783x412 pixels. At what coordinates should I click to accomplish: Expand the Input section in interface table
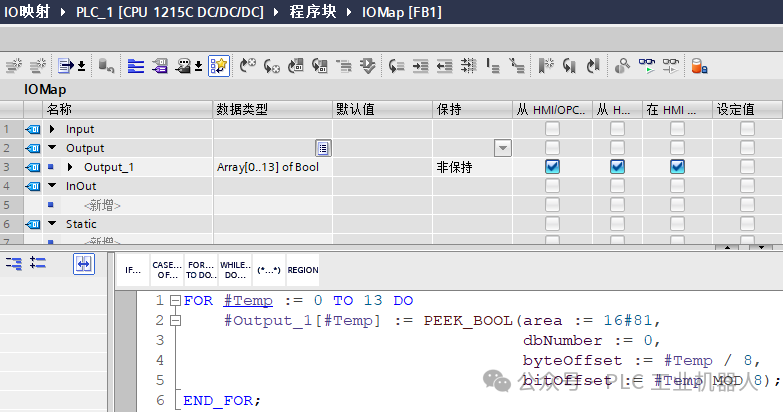pyautogui.click(x=52, y=129)
